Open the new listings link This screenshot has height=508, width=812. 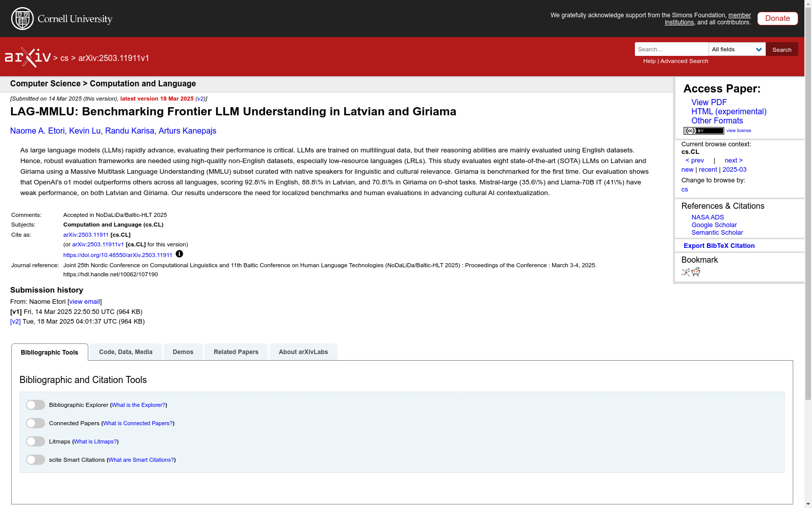click(687, 170)
